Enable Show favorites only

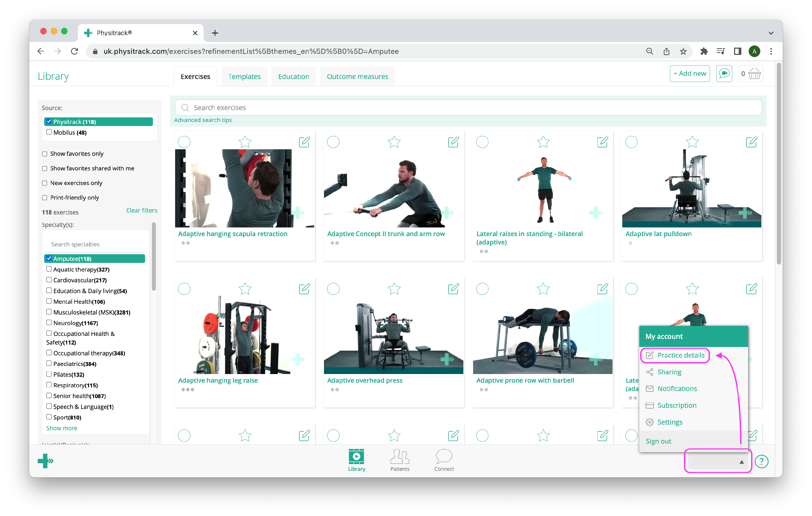pyautogui.click(x=44, y=154)
